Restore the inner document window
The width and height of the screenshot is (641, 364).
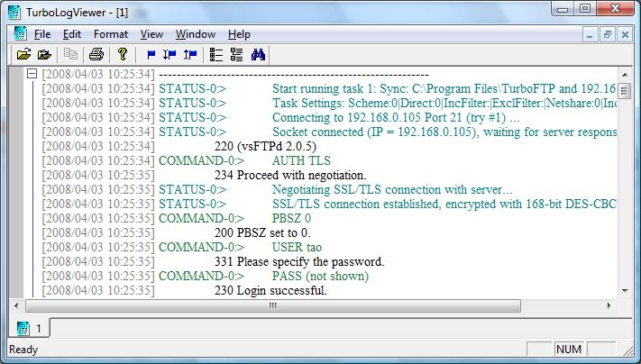click(x=608, y=35)
